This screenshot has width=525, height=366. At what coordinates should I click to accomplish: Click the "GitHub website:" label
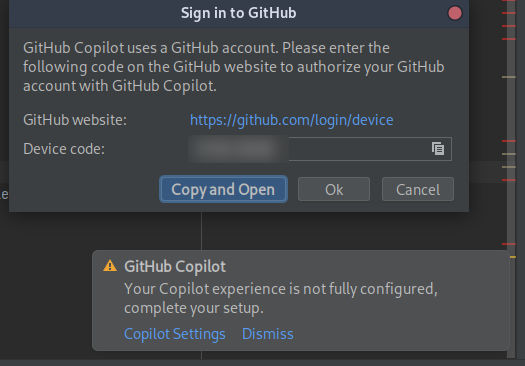(75, 120)
